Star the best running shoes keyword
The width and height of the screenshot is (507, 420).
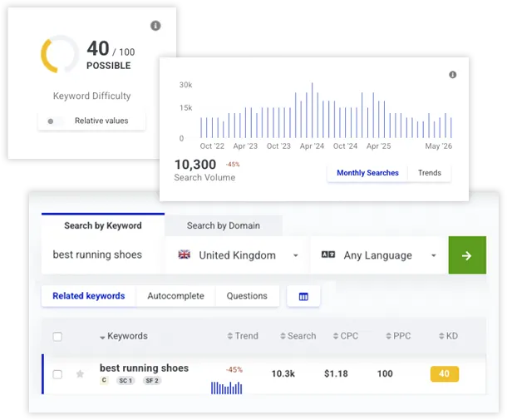[x=80, y=374]
